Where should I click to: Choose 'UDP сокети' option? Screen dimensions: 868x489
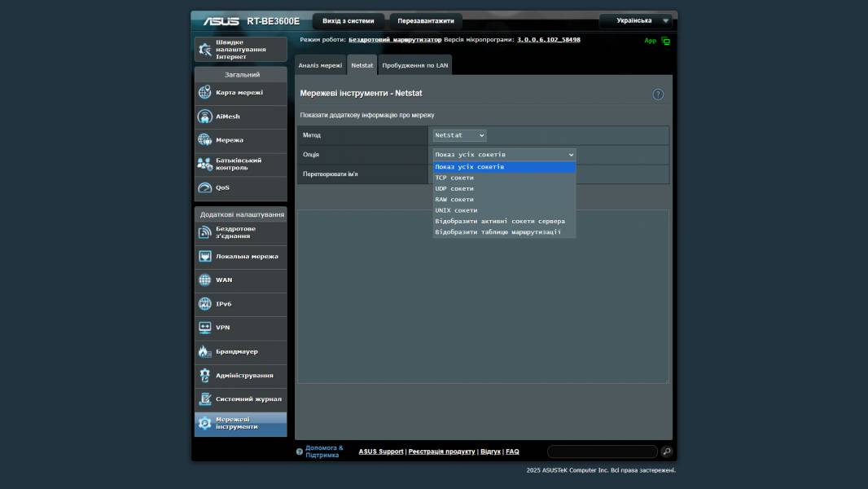504,188
